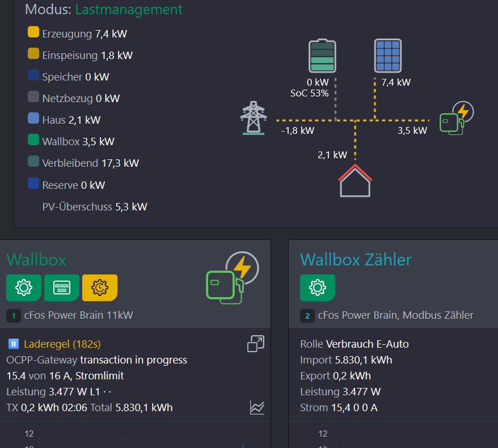The image size is (498, 448).
Task: Click 'TX 0,2 kWh 02:06' text
Action: click(47, 408)
